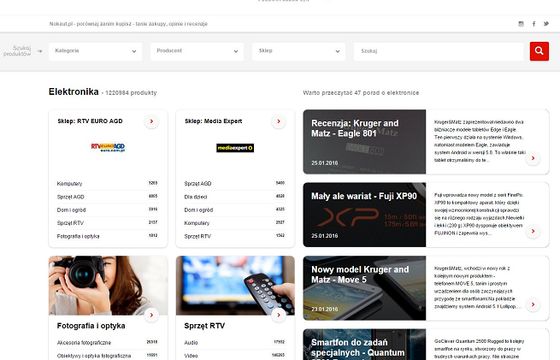The width and height of the screenshot is (560, 360).
Task: Open Smartfon do zadań specjalnych Quantum image
Action: (x=364, y=344)
